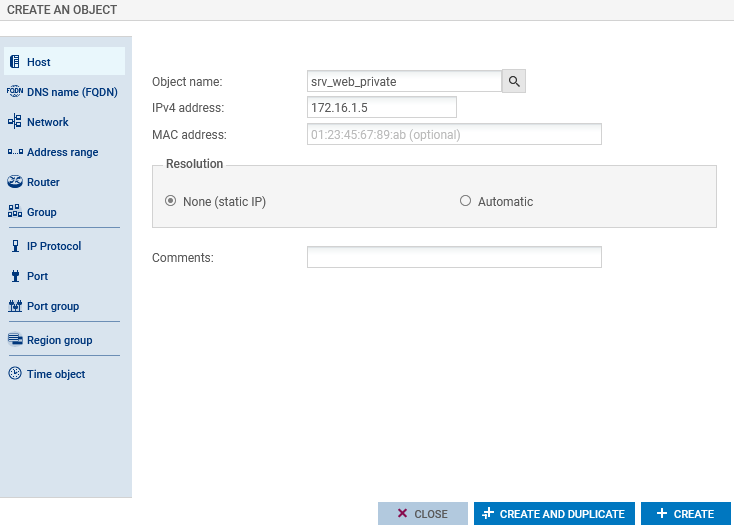734x528 pixels.
Task: Click the Router object icon
Action: pyautogui.click(x=15, y=182)
